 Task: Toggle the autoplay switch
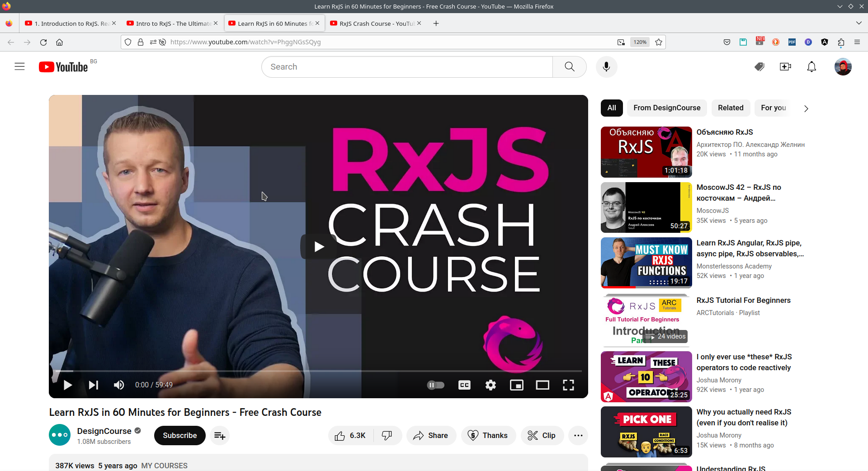pos(436,385)
